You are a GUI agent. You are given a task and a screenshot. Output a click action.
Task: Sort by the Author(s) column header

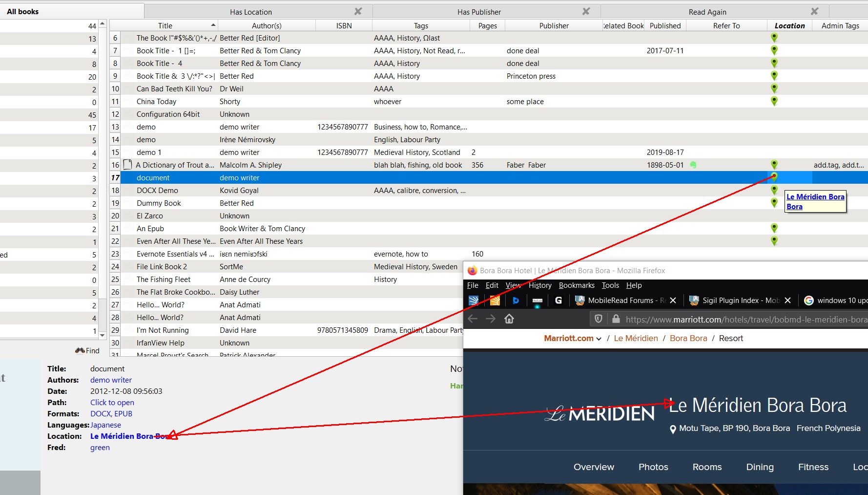click(x=267, y=25)
